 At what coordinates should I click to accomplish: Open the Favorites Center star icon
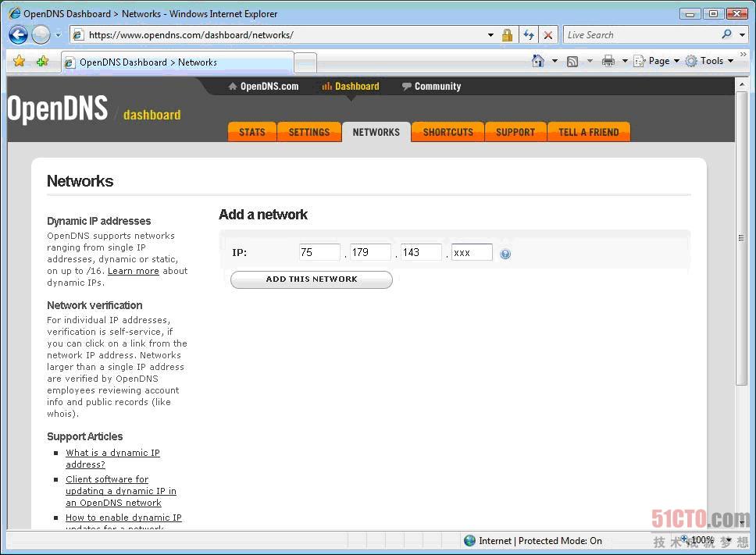20,61
